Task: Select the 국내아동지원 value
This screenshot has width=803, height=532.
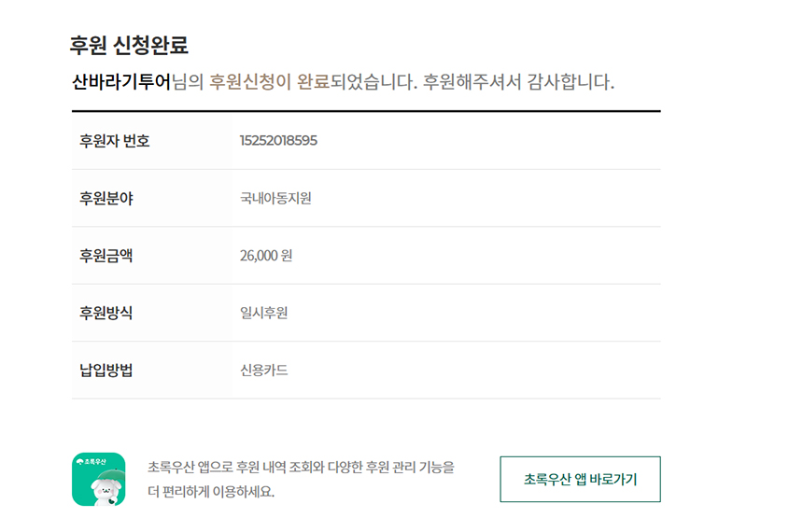Action: pos(275,199)
